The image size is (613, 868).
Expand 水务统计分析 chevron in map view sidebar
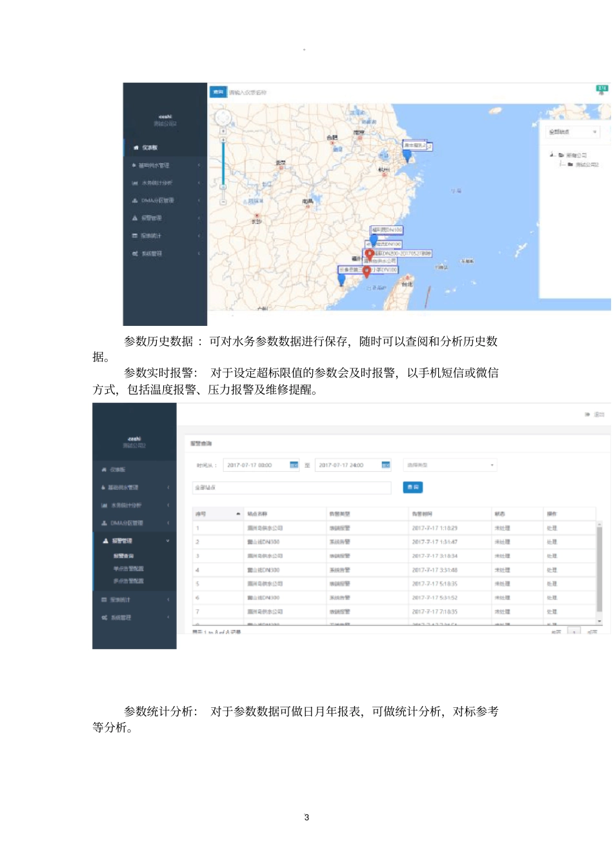point(199,183)
